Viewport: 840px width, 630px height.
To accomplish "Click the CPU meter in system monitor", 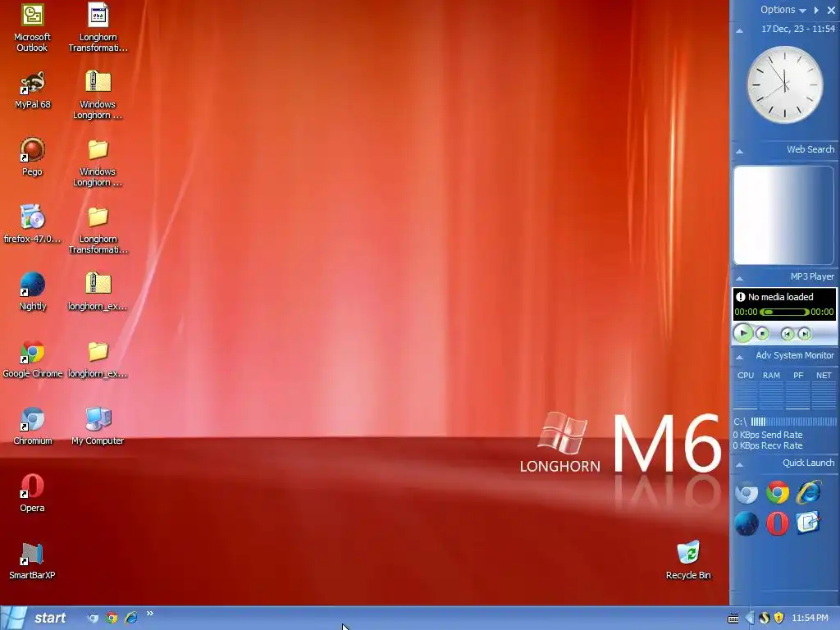I will tap(745, 390).
